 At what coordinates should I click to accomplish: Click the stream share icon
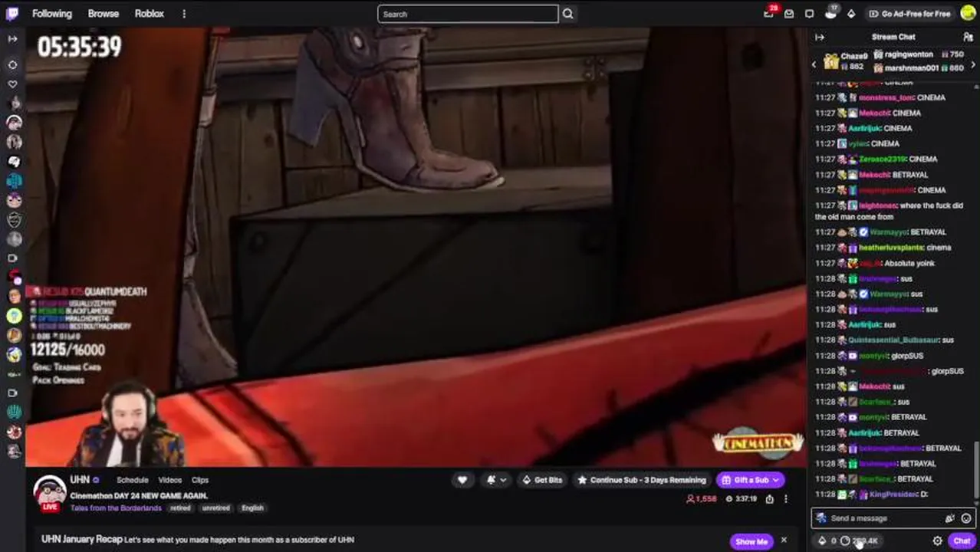click(x=769, y=498)
